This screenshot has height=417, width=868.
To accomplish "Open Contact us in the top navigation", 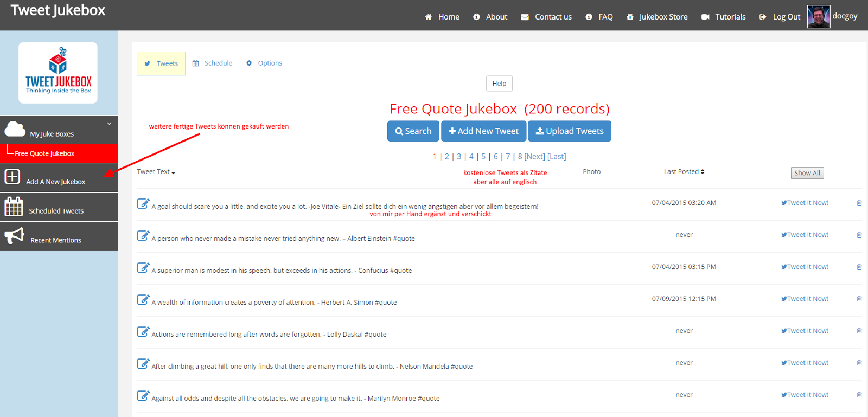I will (546, 17).
